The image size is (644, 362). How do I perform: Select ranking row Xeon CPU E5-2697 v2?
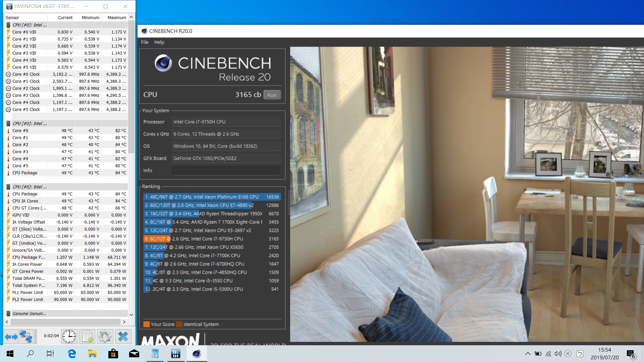pos(212,231)
